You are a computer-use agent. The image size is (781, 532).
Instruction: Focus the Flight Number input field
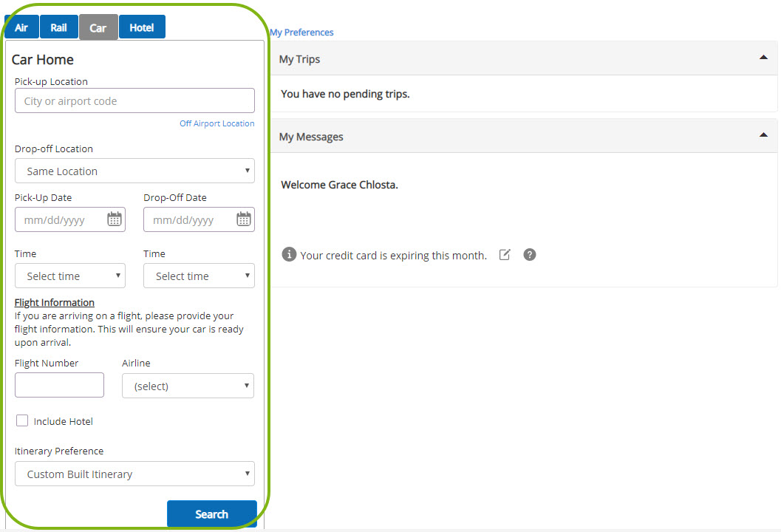pyautogui.click(x=59, y=385)
